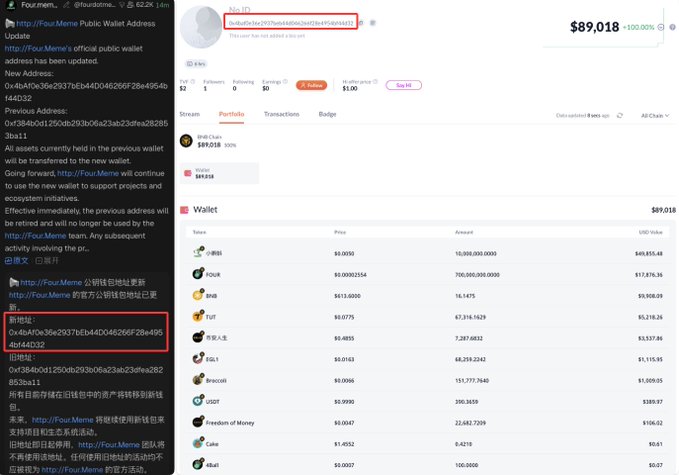The image size is (679, 475).
Task: Select the Portfolio tab
Action: click(x=231, y=114)
